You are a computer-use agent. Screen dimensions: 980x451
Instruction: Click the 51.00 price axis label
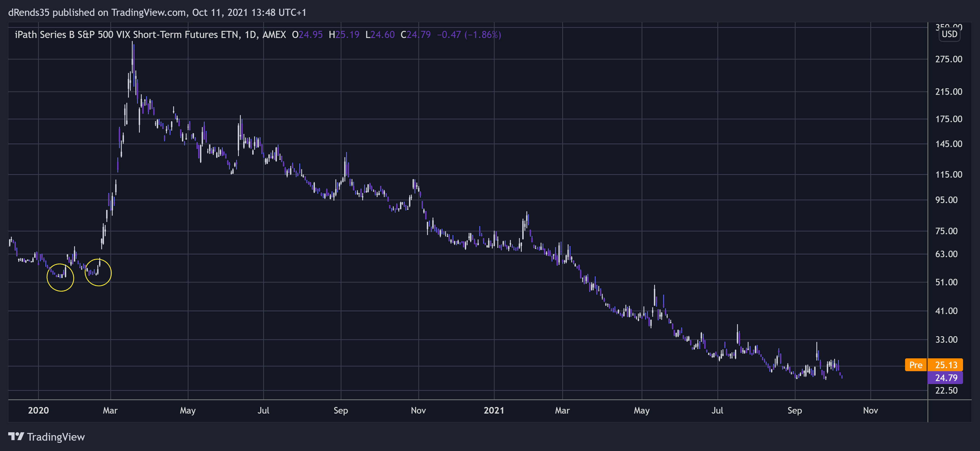(x=947, y=282)
